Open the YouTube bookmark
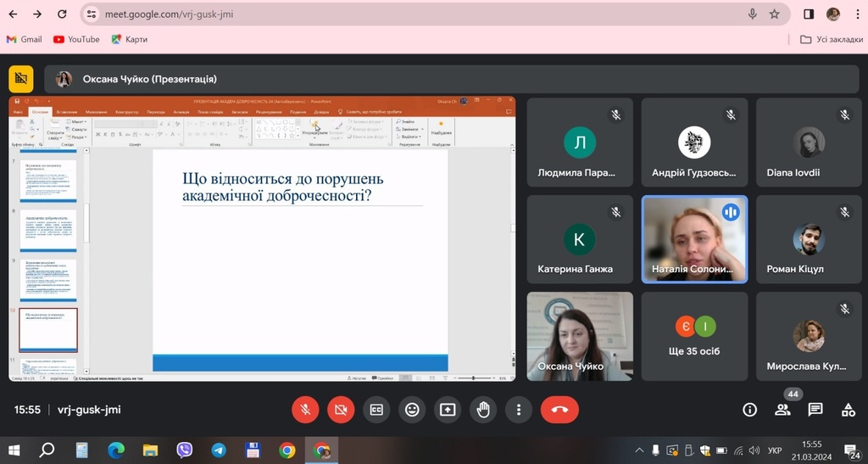 (x=76, y=39)
